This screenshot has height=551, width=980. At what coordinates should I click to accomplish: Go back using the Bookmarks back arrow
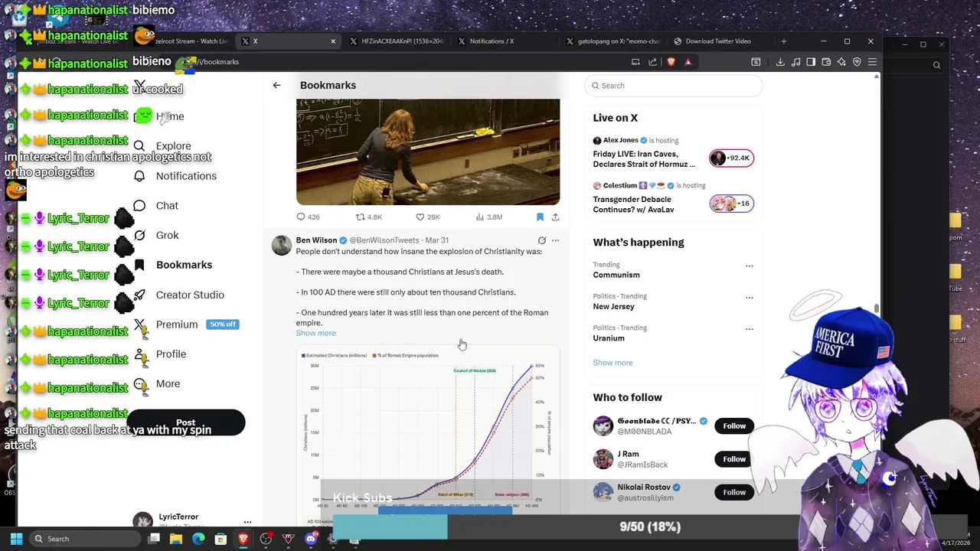click(276, 85)
